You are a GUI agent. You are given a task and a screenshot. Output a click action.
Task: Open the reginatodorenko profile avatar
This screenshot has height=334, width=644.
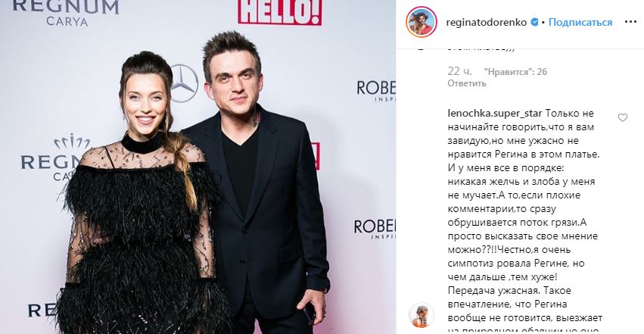point(422,22)
